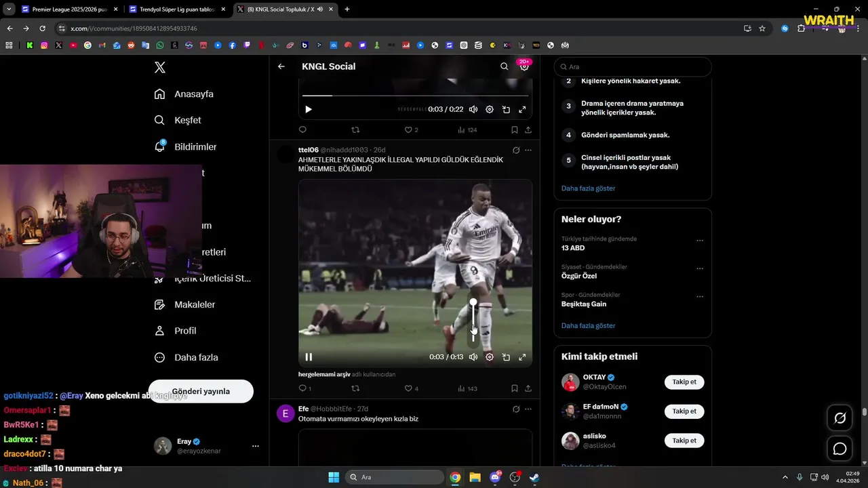Viewport: 868px width, 488px height.
Task: Open more options on ttel06 post
Action: point(528,150)
